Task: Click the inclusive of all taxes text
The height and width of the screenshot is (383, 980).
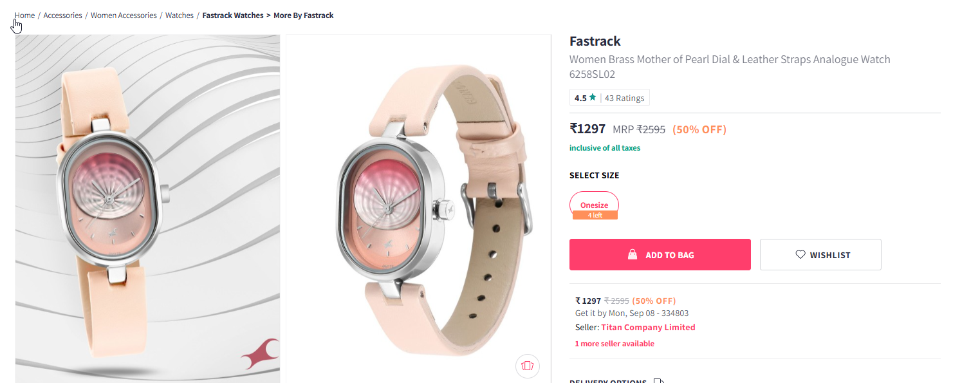Action: [x=605, y=148]
